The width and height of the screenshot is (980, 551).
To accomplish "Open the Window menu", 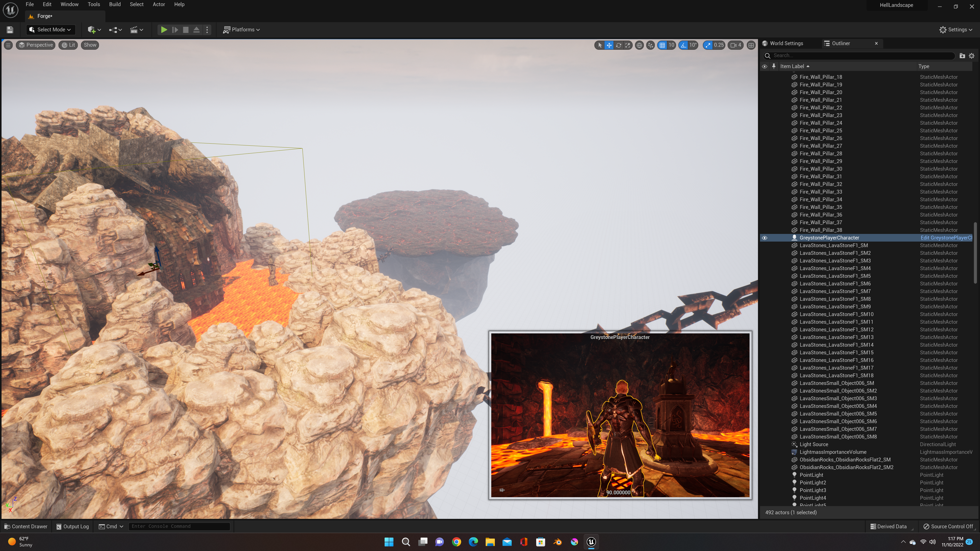I will click(x=69, y=5).
